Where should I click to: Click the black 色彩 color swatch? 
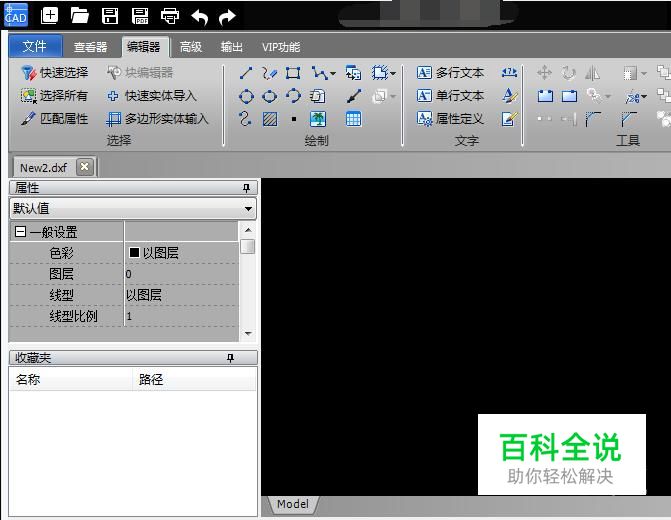134,253
